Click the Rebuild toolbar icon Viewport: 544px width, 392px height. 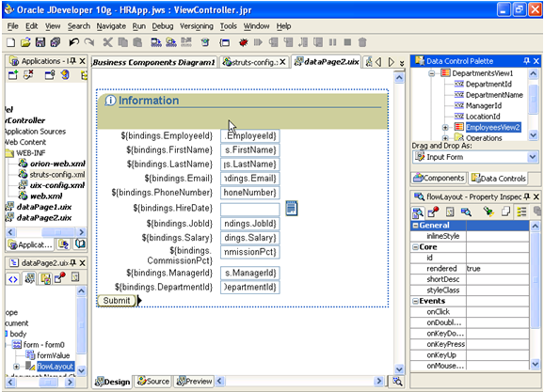[171, 42]
